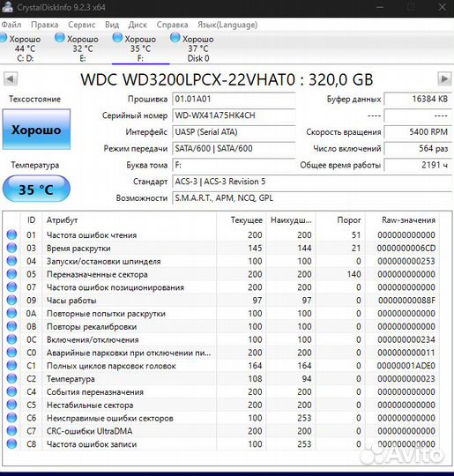The width and height of the screenshot is (454, 476).
Task: Switch to the F: disk tab
Action: coord(140,48)
